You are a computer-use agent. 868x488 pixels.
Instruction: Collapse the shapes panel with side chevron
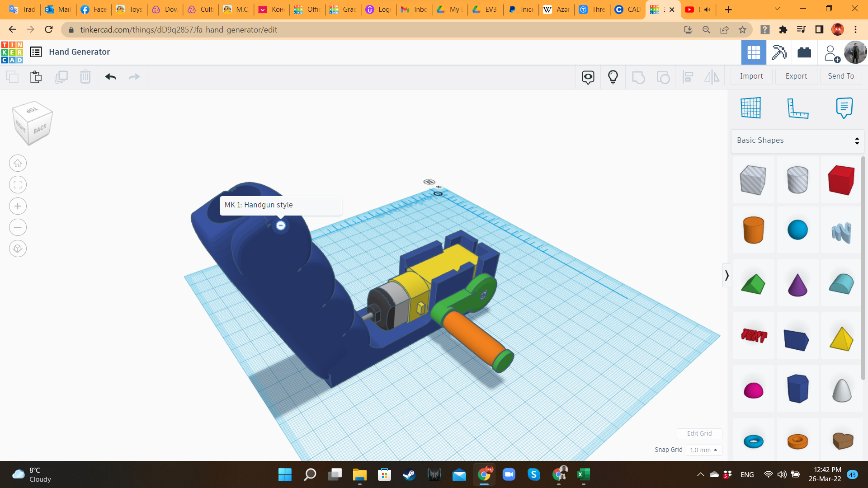coord(726,275)
